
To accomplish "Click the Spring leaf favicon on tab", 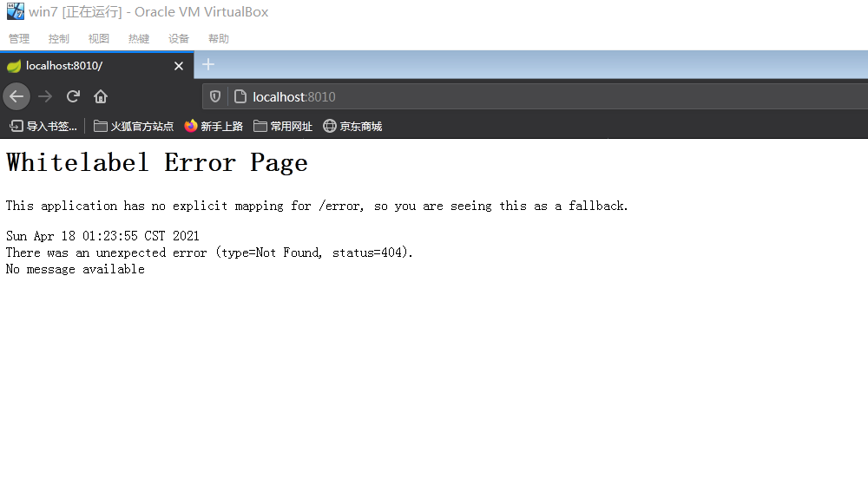I will [14, 66].
